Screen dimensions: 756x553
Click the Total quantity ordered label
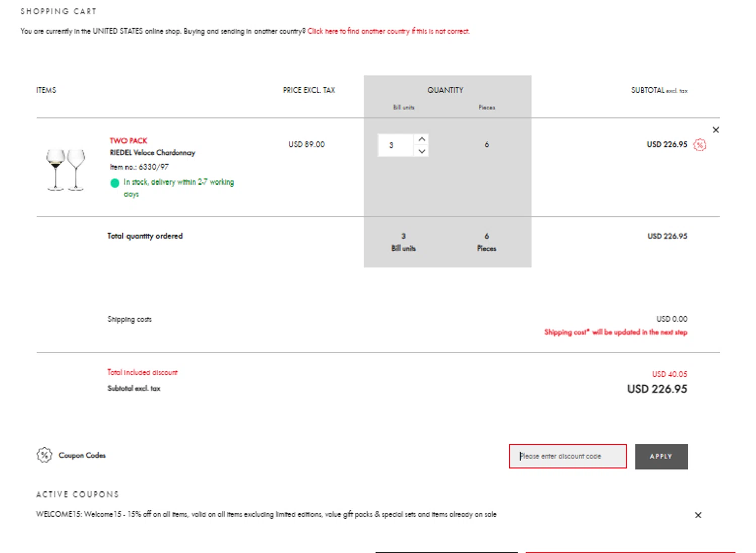pos(145,236)
